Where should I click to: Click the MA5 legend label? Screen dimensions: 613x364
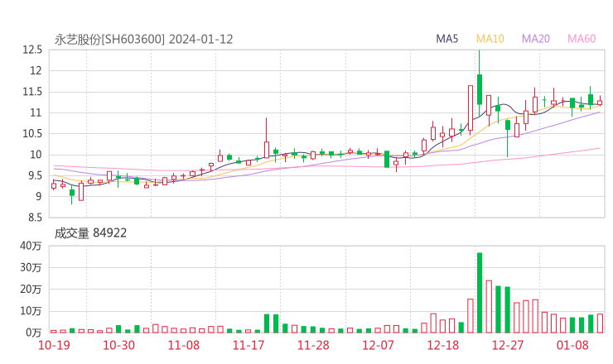[446, 39]
